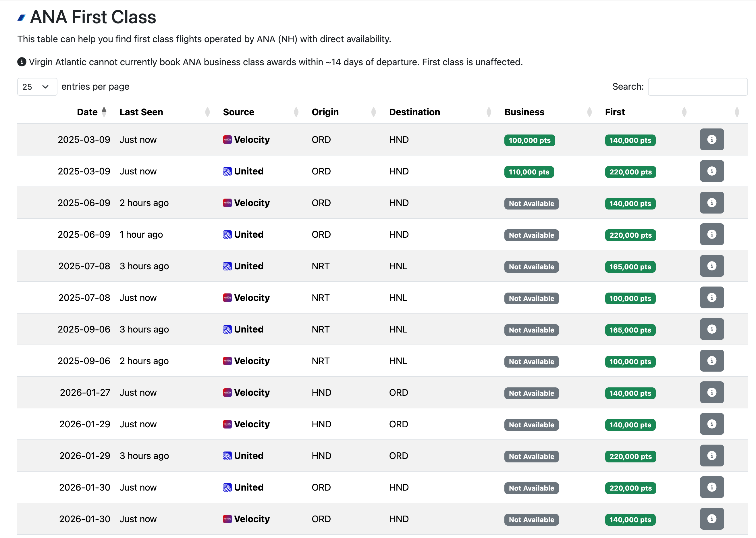Screen dimensions: 756x538
Task: Click Not Available badge in 2026-01-27 row
Action: point(532,393)
